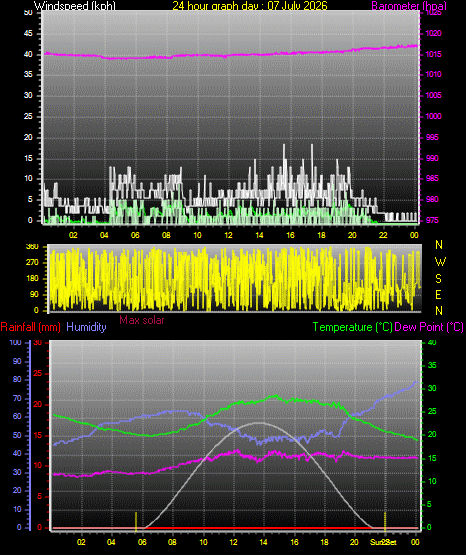Select the "Max solar" legend text
Image resolution: width=466 pixels, height=555 pixels.
point(142,320)
